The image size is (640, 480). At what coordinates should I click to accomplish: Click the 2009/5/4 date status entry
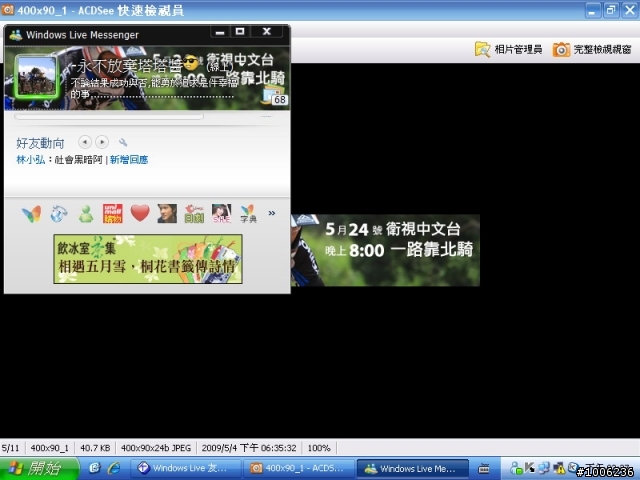(249, 448)
